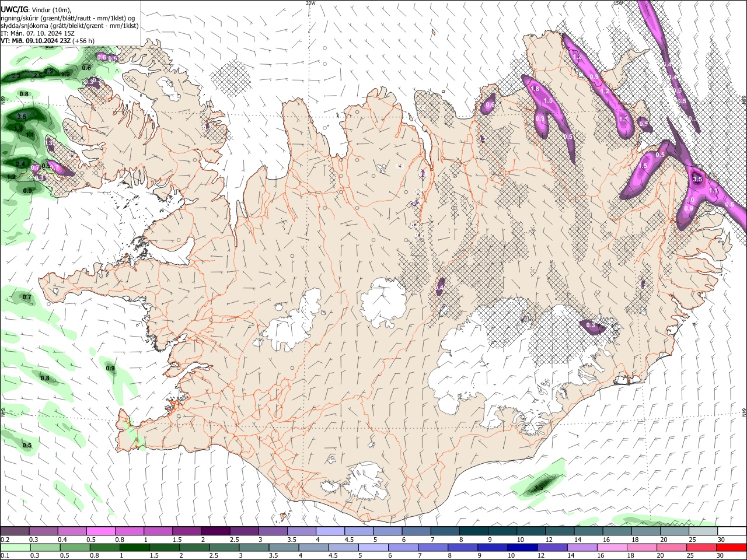The image size is (747, 560).
Task: Click the white 0.3 label on southeast glacier
Action: (x=591, y=325)
